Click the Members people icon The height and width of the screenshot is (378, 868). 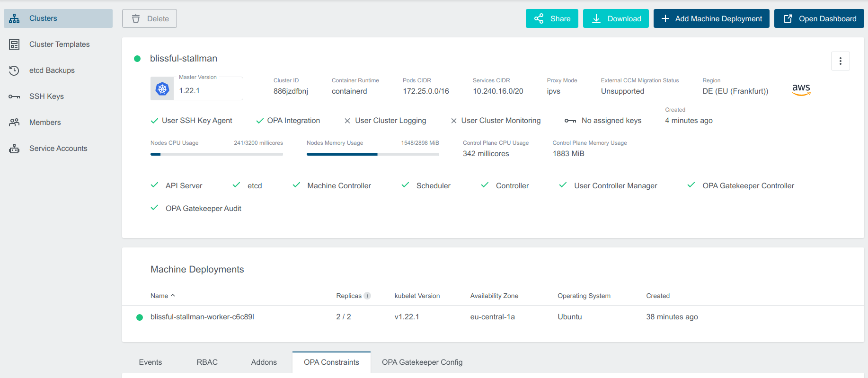point(14,123)
